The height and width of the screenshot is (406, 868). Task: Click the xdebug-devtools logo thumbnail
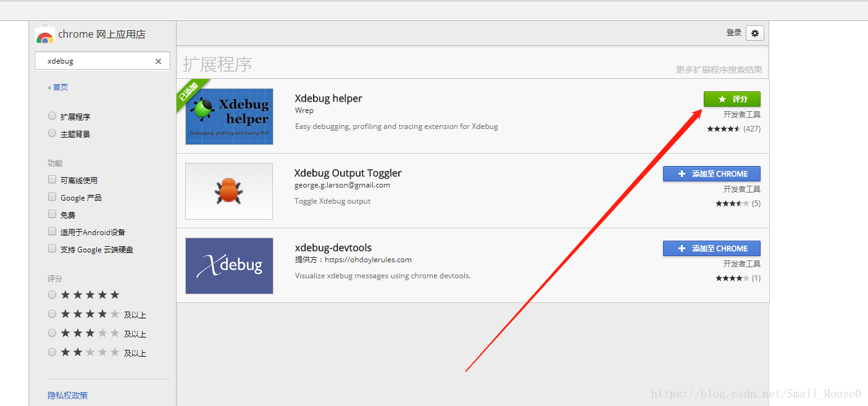tap(229, 266)
